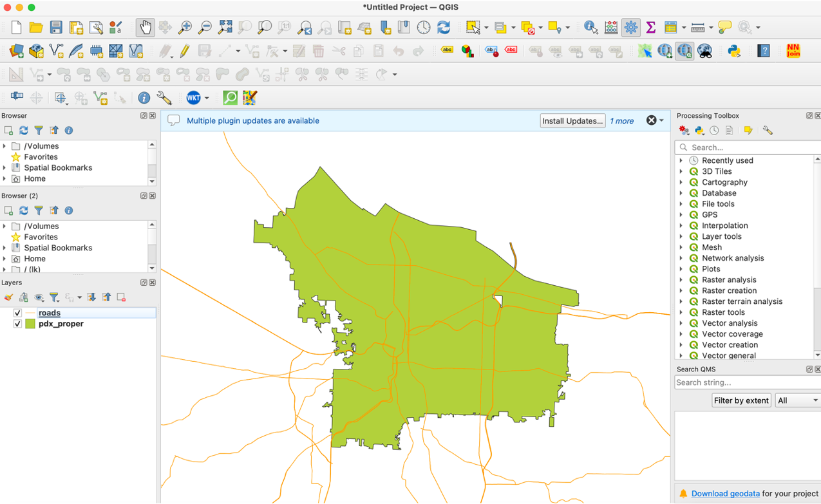The image size is (821, 504).
Task: Uncheck the roads layer visibility checkbox
Action: click(x=17, y=313)
